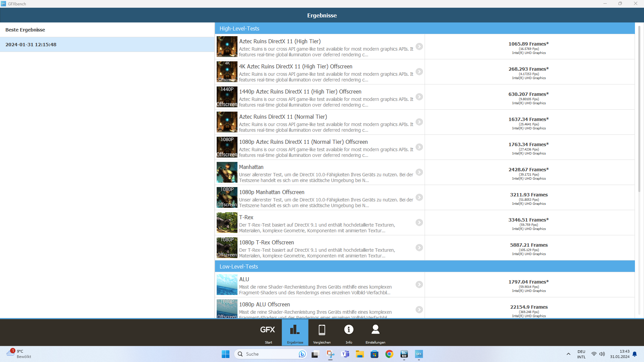Open Bing chat icon in search box
644x362 pixels.
point(302,354)
